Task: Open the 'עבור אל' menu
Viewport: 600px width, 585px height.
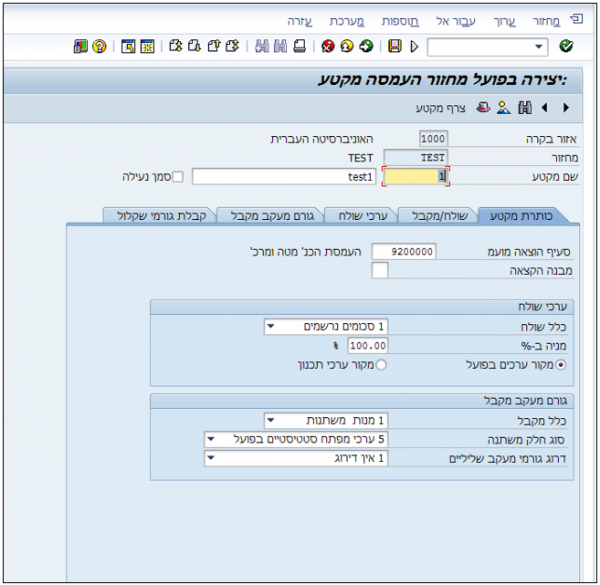Action: point(456,21)
